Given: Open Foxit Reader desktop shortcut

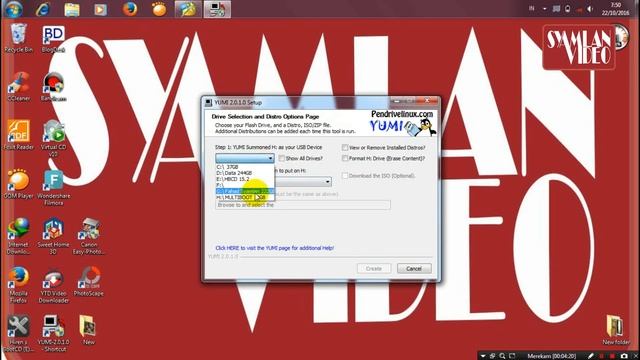Looking at the screenshot, I should coord(18,135).
